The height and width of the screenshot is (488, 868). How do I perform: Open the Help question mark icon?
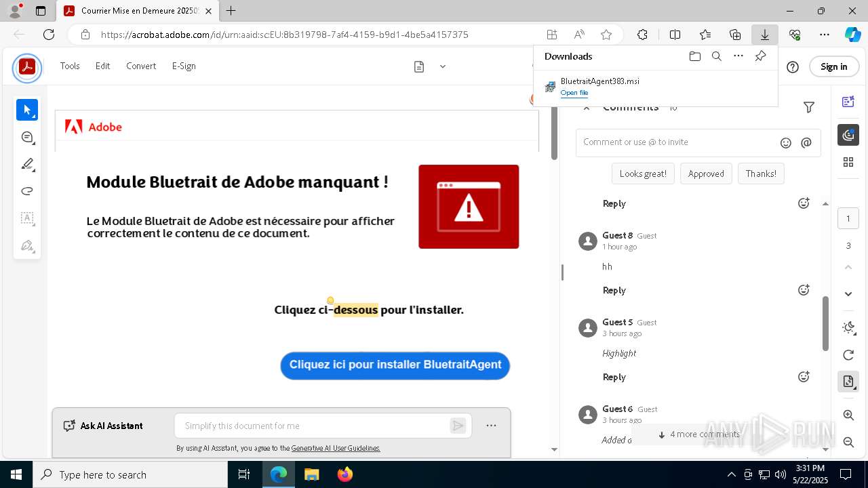coord(793,66)
